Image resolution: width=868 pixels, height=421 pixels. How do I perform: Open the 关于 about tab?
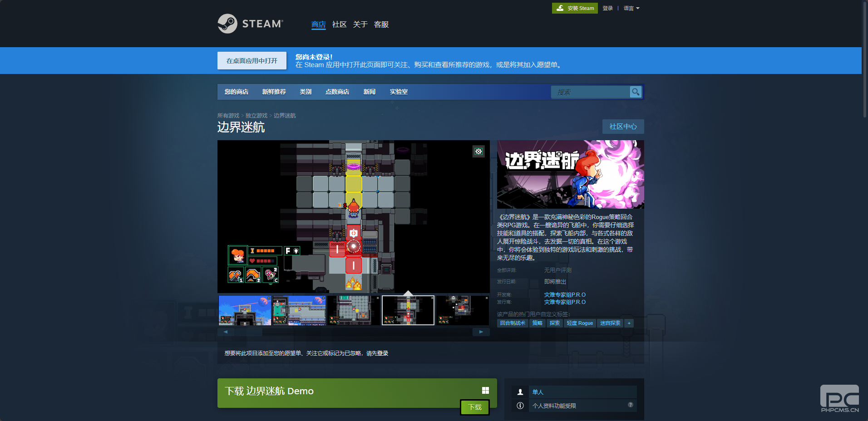coord(360,24)
